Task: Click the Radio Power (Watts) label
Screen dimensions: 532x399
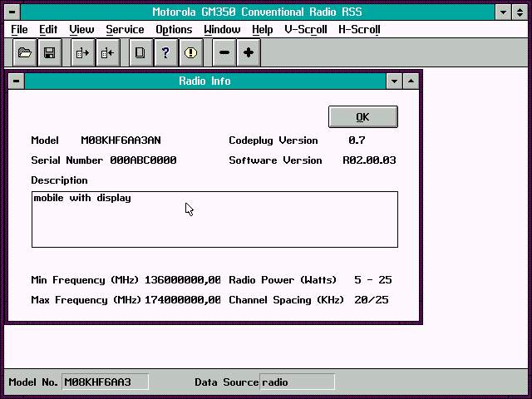Action: pos(283,280)
